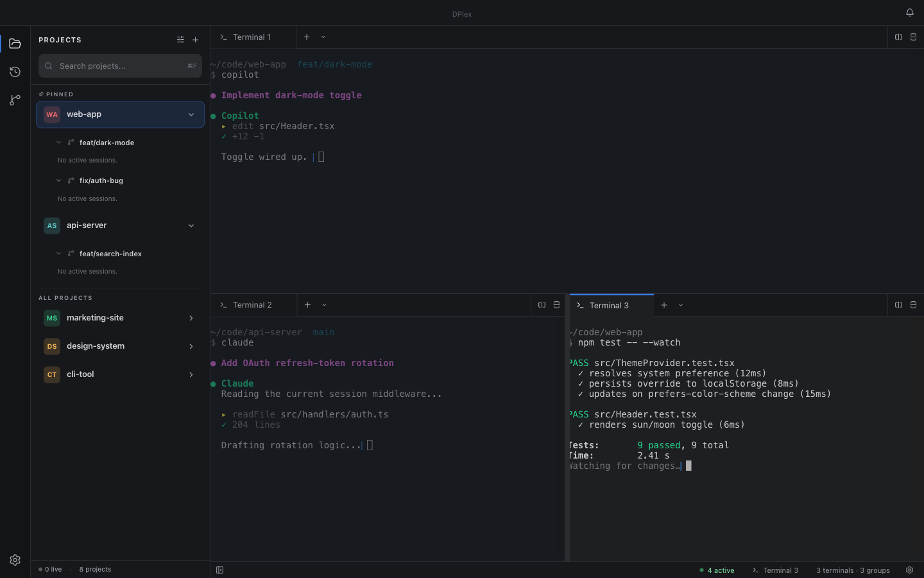Switch to the Terminal 1 tab

coord(253,37)
